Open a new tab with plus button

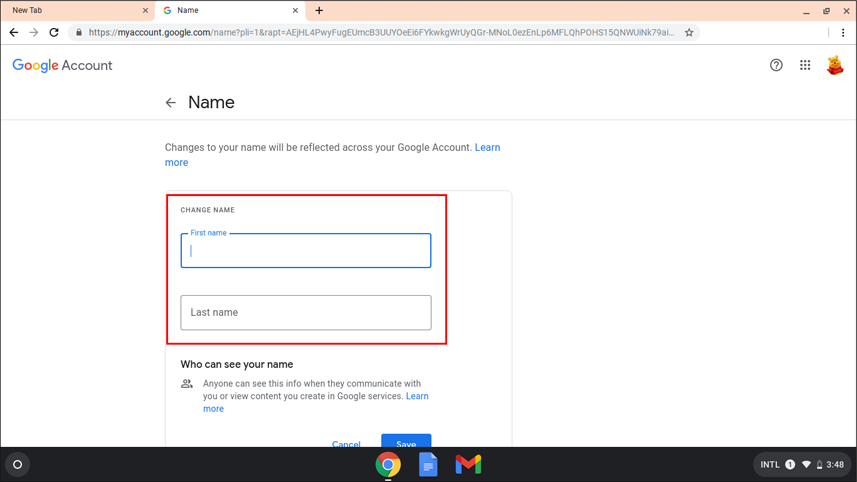pos(319,10)
